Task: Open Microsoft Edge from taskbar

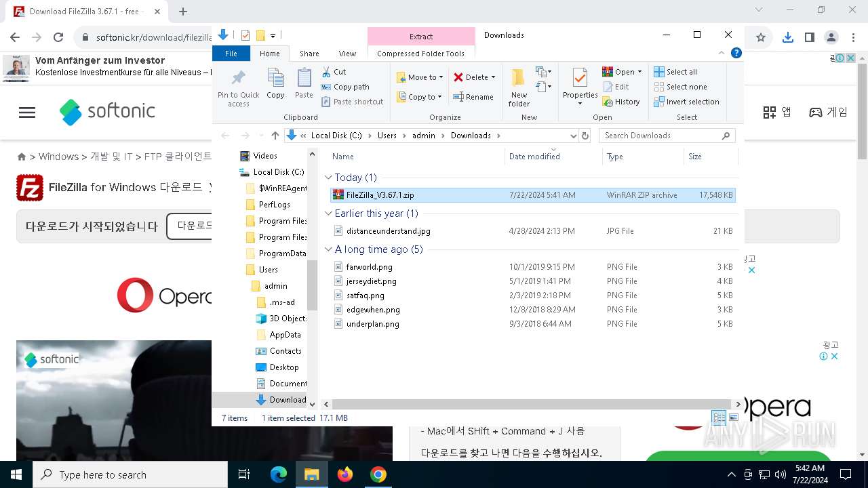Action: (x=279, y=474)
